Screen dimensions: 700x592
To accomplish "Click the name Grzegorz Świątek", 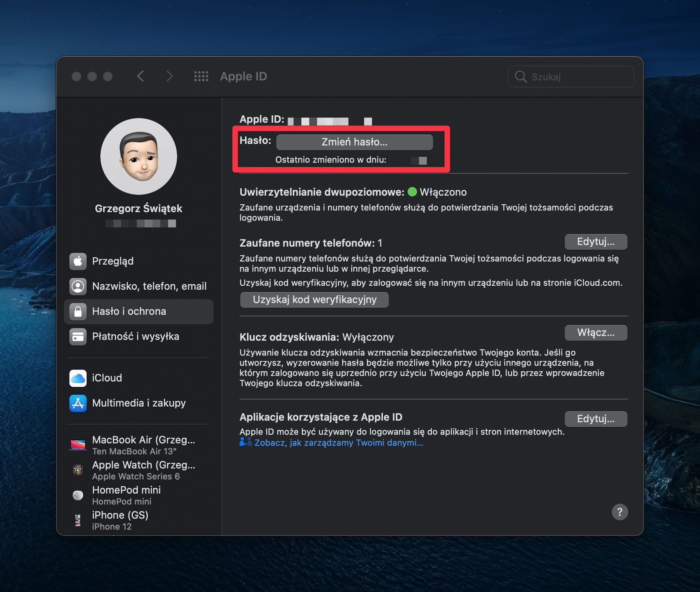I will pyautogui.click(x=139, y=208).
